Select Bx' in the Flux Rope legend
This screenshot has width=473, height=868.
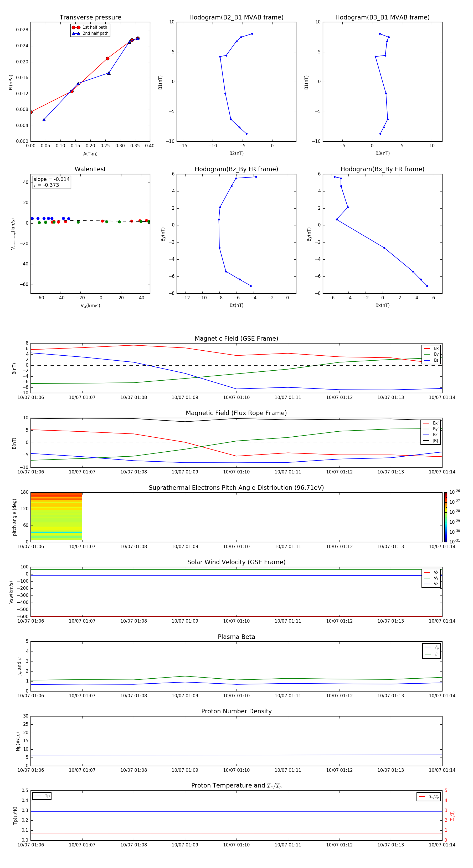click(x=431, y=423)
